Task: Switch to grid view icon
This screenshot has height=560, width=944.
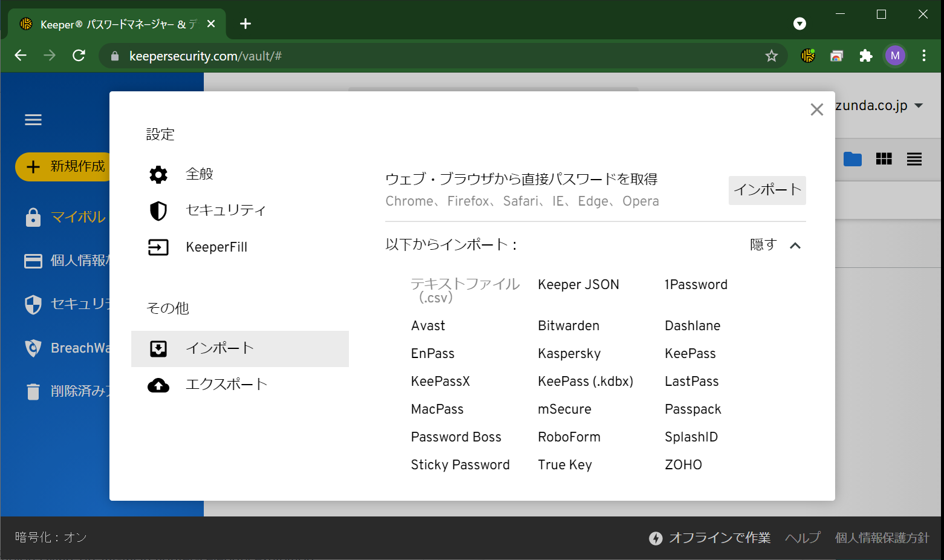Action: (x=884, y=159)
